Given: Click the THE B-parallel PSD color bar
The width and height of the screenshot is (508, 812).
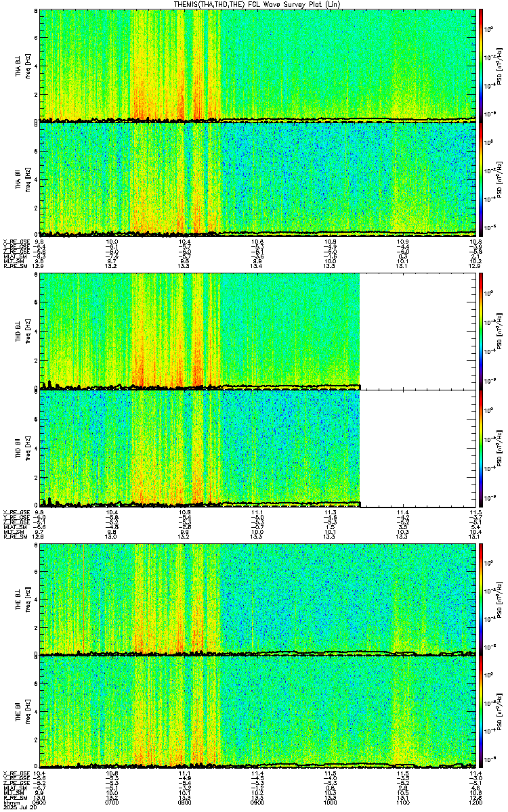Looking at the screenshot, I should pyautogui.click(x=481, y=712).
